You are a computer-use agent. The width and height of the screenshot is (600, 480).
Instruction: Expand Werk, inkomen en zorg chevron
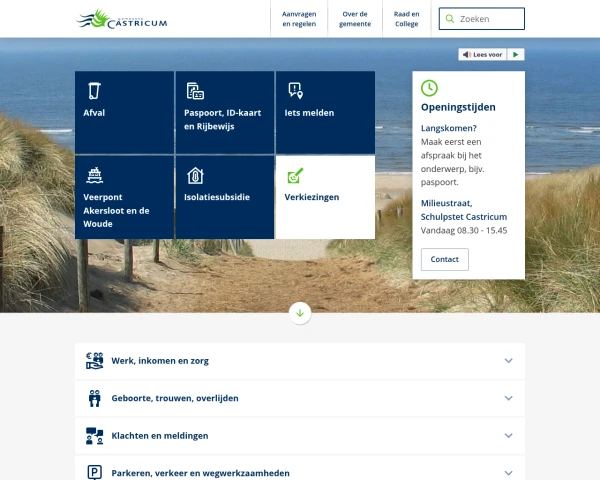509,361
